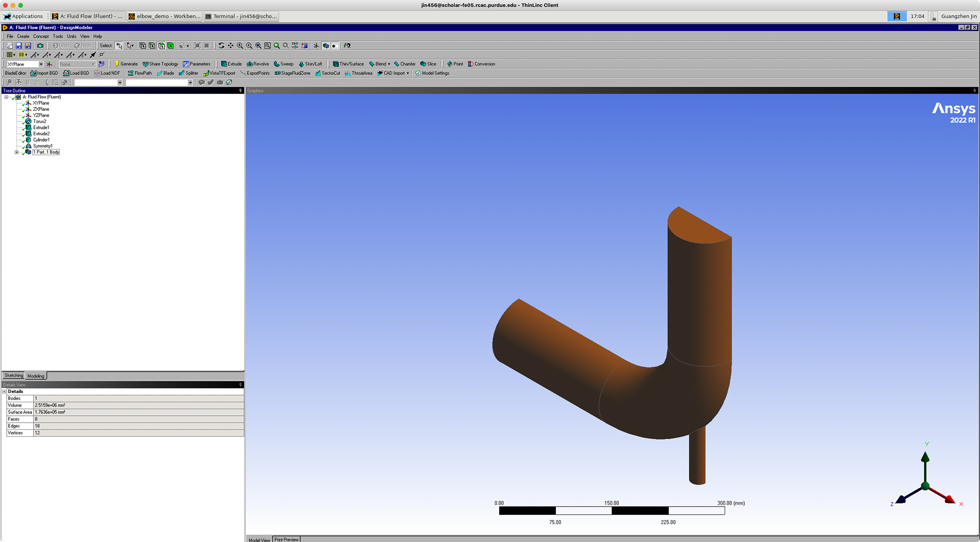This screenshot has height=542, width=980.
Task: Toggle the display plane icon
Action: (x=316, y=45)
